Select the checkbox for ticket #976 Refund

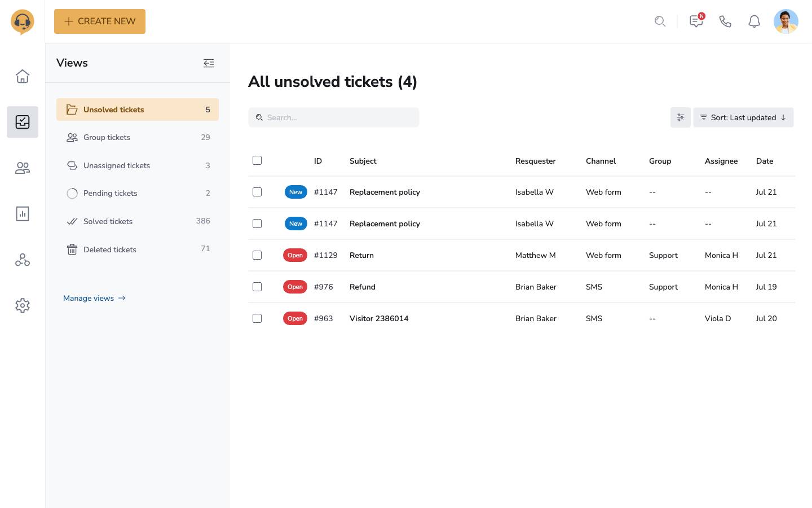257,287
